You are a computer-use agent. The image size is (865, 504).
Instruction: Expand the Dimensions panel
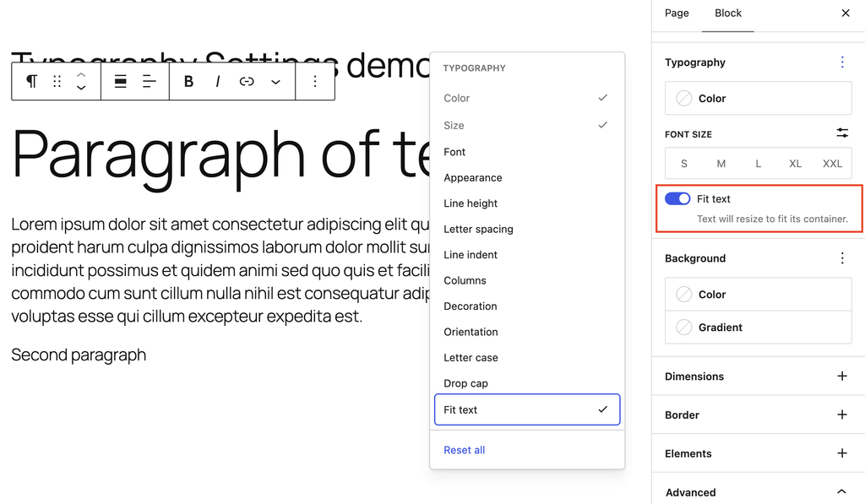coord(758,376)
